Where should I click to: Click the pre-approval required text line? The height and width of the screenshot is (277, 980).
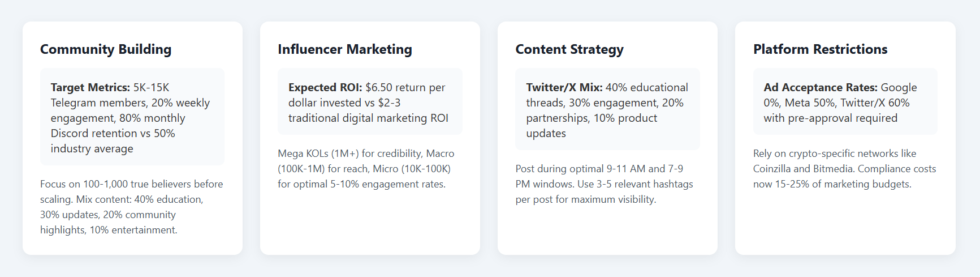(830, 118)
